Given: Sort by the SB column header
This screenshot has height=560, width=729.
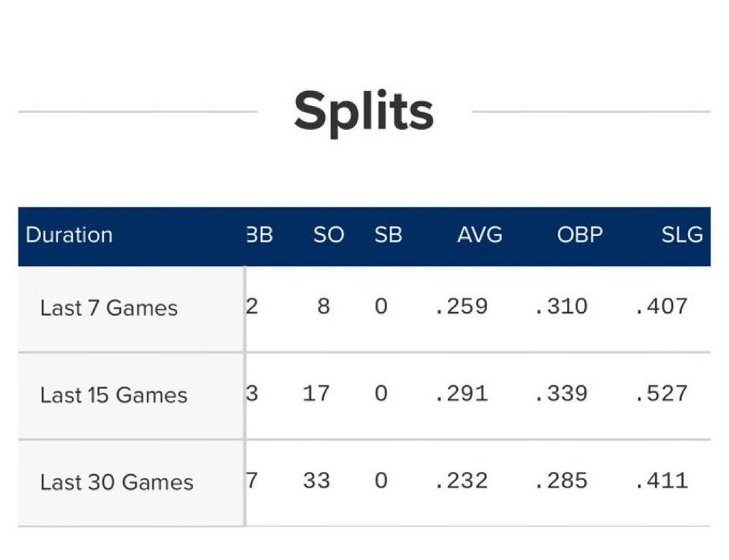Looking at the screenshot, I should tap(388, 235).
